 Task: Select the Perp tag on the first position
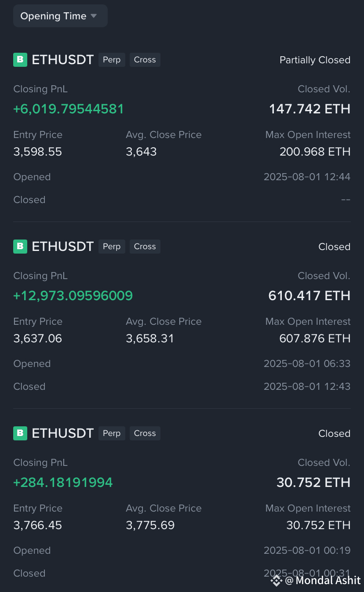click(112, 60)
